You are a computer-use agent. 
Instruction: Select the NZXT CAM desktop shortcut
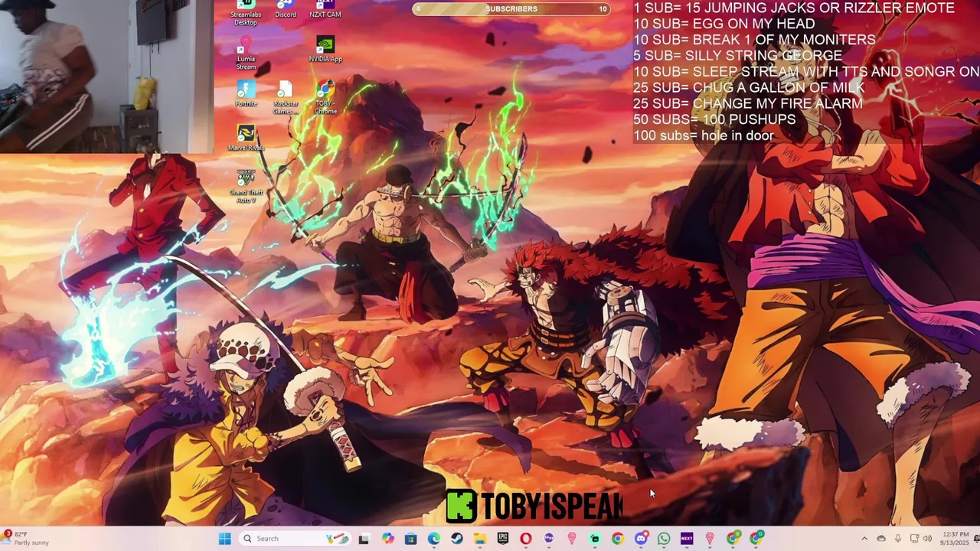325,8
